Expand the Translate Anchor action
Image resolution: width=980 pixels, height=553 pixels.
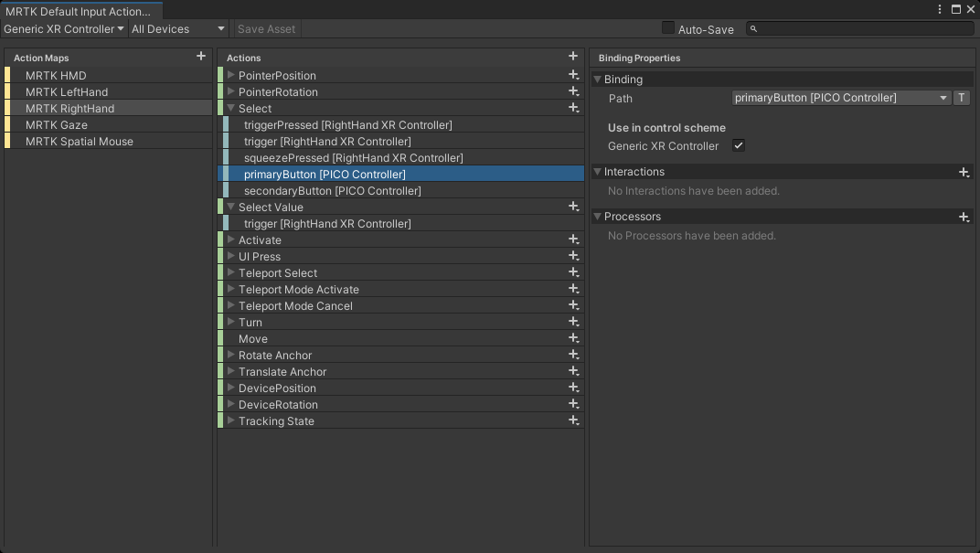click(230, 371)
